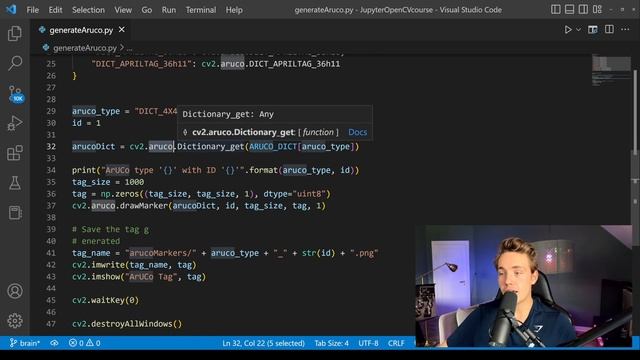640x360 pixels.
Task: Click cv2.destroyAllWindows() on line 47
Action: click(x=127, y=324)
